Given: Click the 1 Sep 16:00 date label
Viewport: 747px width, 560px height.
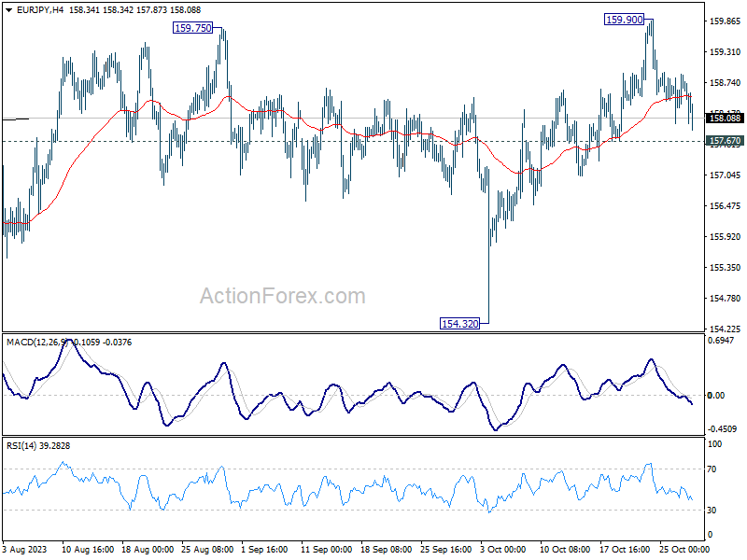Looking at the screenshot, I should click(x=264, y=550).
